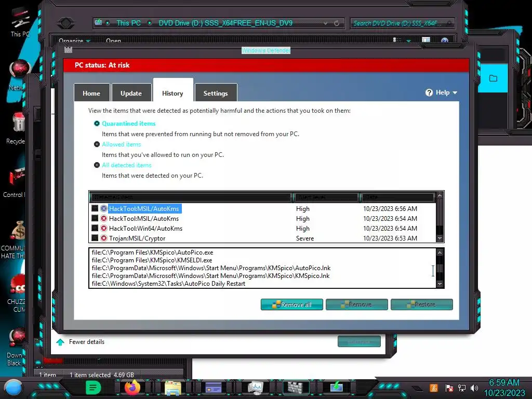Open the Organize menu in Explorer
Screen dimensions: 532x399
pyautogui.click(x=74, y=41)
